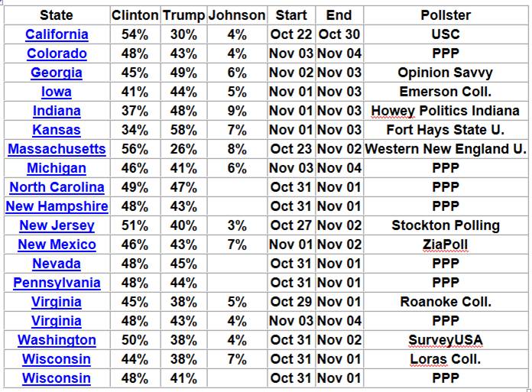
Task: Open the Washington state link
Action: (57, 340)
